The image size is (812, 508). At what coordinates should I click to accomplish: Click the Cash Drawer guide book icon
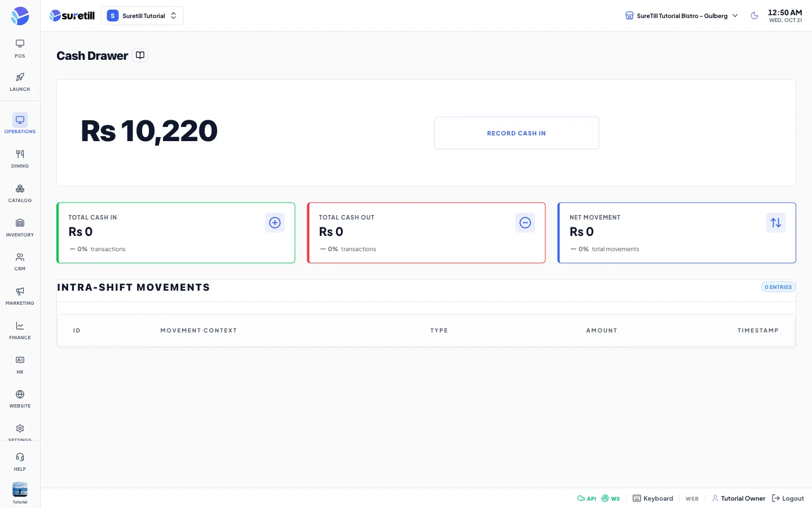pos(140,55)
